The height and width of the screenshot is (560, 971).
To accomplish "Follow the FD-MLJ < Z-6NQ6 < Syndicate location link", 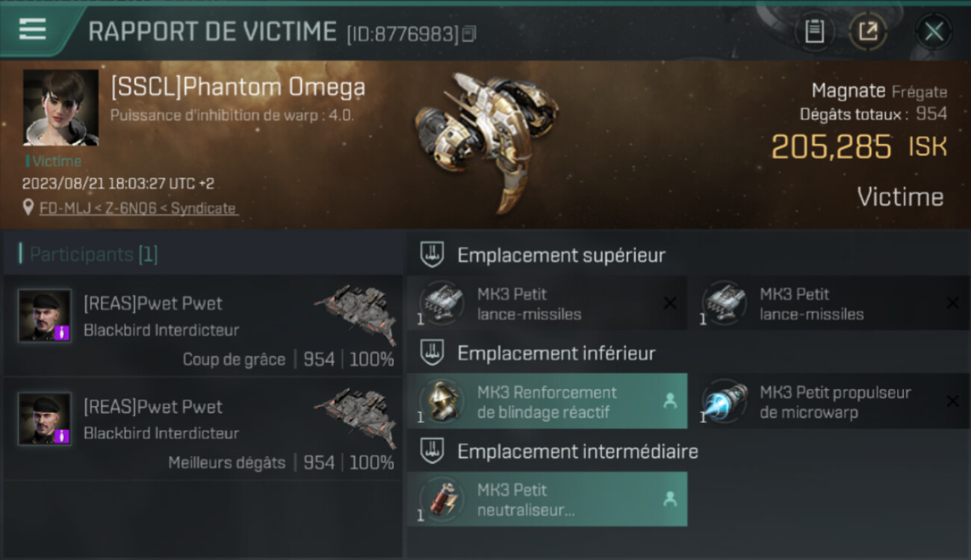I will click(x=138, y=208).
